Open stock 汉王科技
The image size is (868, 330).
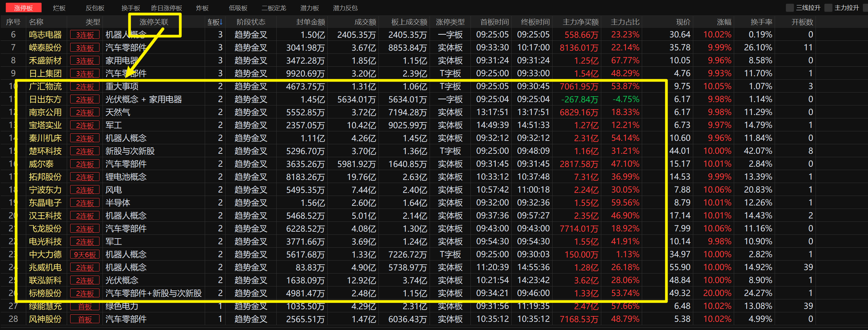click(45, 216)
